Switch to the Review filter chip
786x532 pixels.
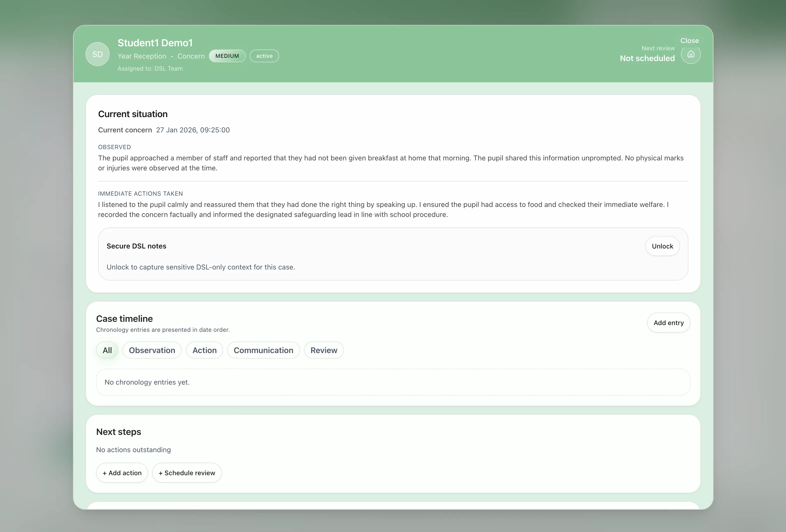[324, 350]
